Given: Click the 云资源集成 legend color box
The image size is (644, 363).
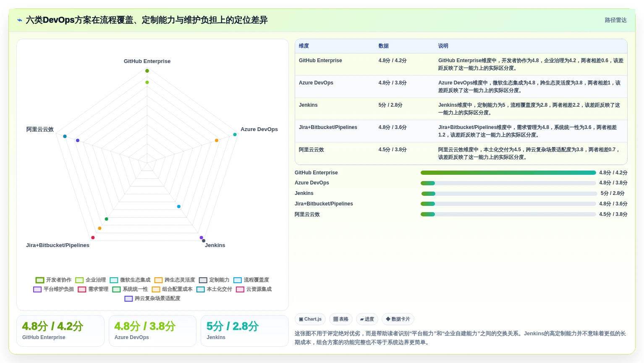Looking at the screenshot, I should 240,289.
